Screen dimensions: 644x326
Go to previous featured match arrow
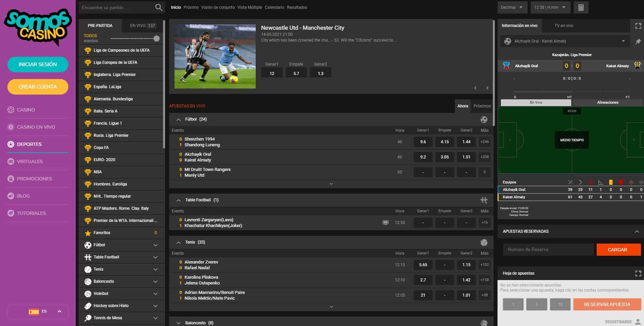tap(475, 88)
